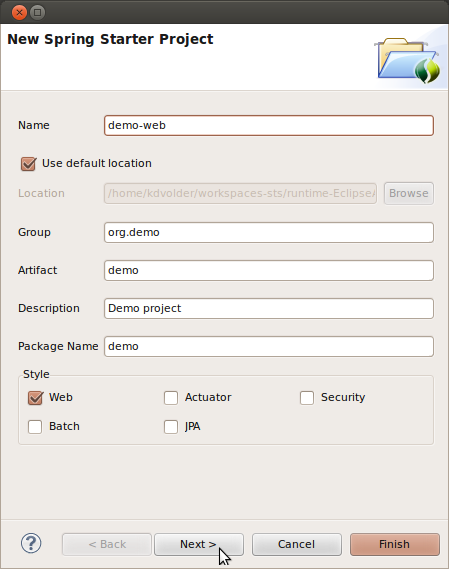The height and width of the screenshot is (569, 449).
Task: Click the disabled Back button
Action: (107, 544)
